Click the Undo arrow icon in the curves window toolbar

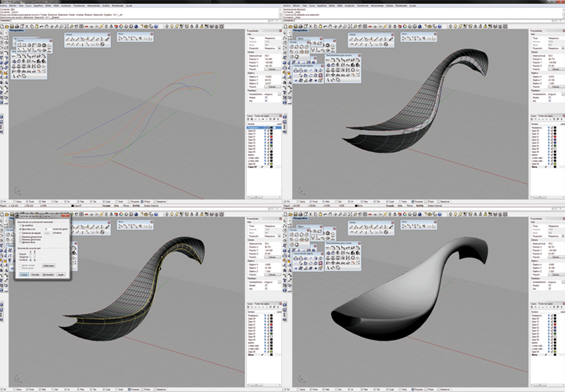tap(42, 26)
